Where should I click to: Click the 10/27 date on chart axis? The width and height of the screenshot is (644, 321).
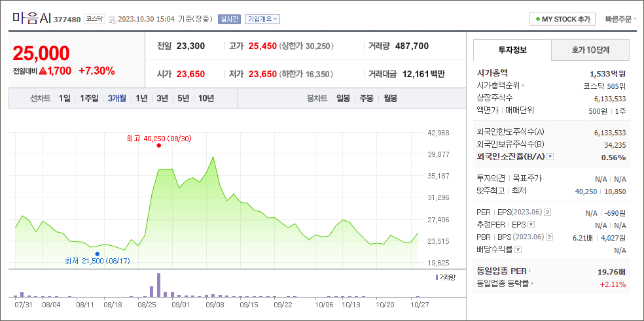420,305
